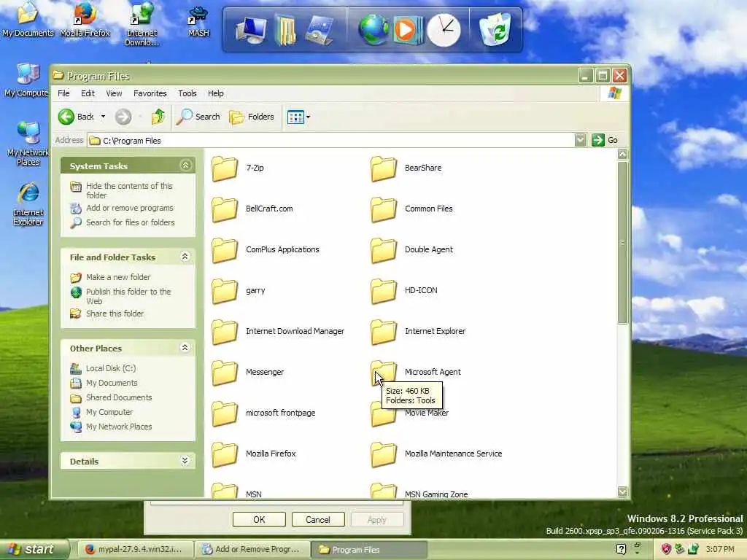This screenshot has width=747, height=560.
Task: Open the 7-Zip folder
Action: click(225, 168)
